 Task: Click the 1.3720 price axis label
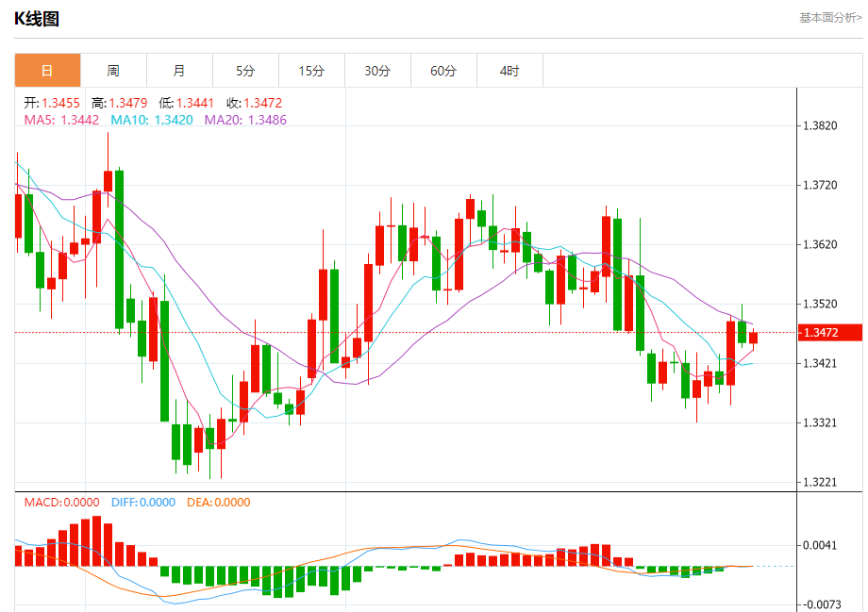pyautogui.click(x=821, y=185)
